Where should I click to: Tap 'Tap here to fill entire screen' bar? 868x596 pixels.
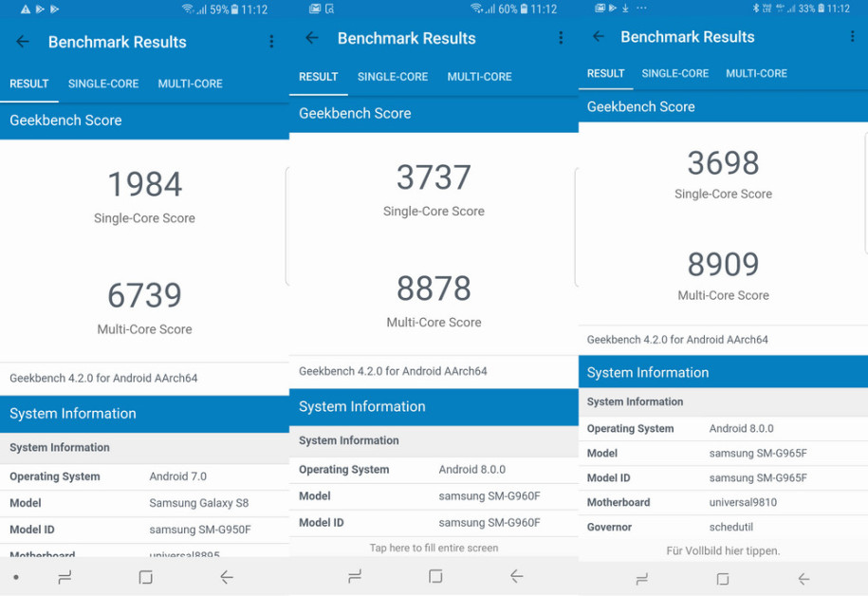(434, 548)
